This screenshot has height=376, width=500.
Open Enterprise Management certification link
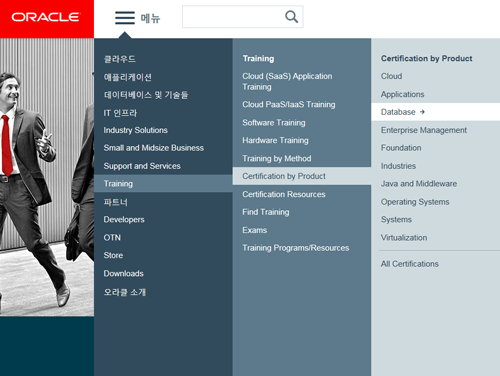click(424, 130)
